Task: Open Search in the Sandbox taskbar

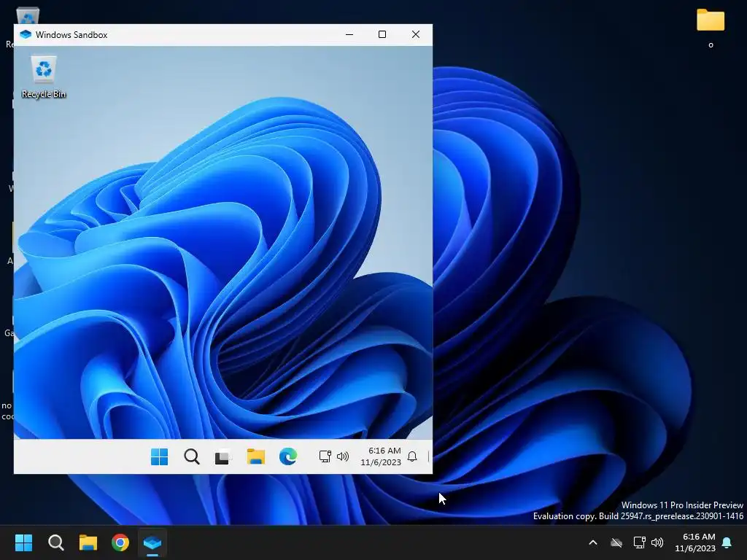Action: (x=192, y=456)
